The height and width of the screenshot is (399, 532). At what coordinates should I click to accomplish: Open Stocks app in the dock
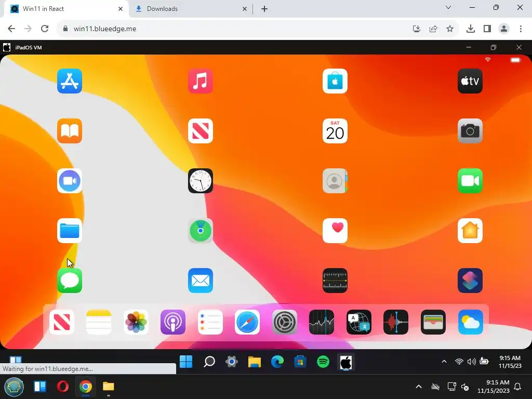pyautogui.click(x=322, y=322)
